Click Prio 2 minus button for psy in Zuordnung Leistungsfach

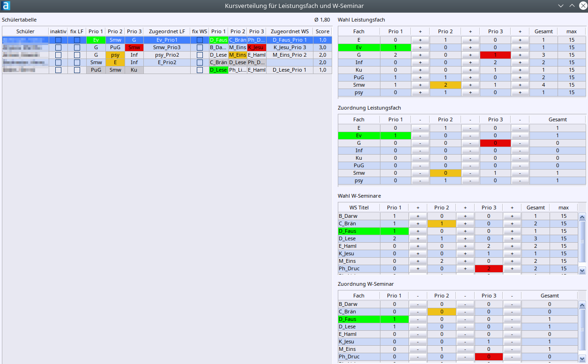click(x=470, y=180)
